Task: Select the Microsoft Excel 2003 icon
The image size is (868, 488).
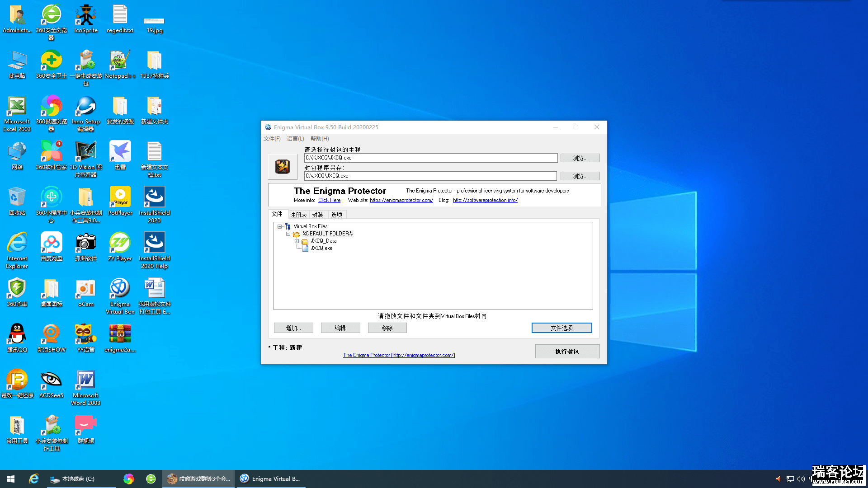Action: click(x=17, y=113)
